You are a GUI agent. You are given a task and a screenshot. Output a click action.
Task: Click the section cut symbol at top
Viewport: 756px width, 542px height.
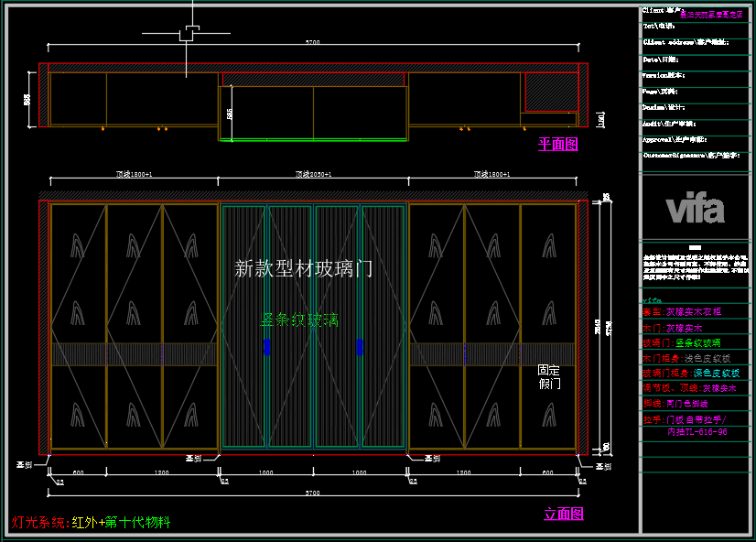point(189,34)
